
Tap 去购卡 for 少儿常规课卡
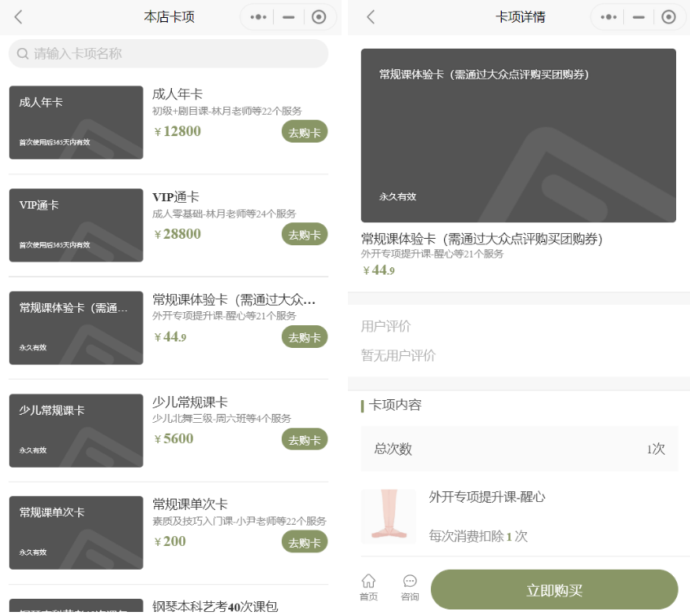pyautogui.click(x=305, y=439)
